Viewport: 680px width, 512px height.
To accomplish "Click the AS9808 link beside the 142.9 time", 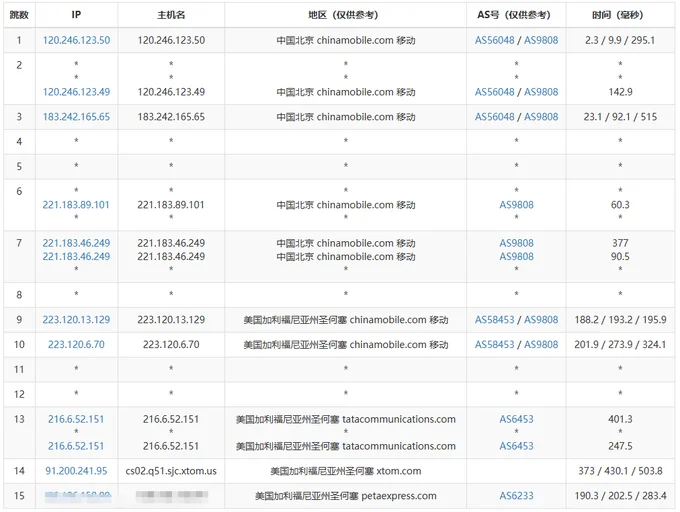I will [541, 92].
